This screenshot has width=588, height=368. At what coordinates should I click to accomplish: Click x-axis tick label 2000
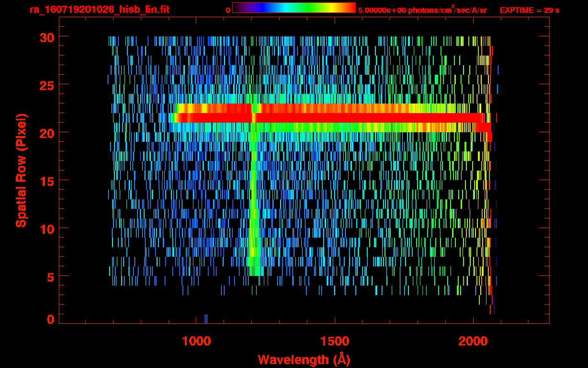pos(473,341)
